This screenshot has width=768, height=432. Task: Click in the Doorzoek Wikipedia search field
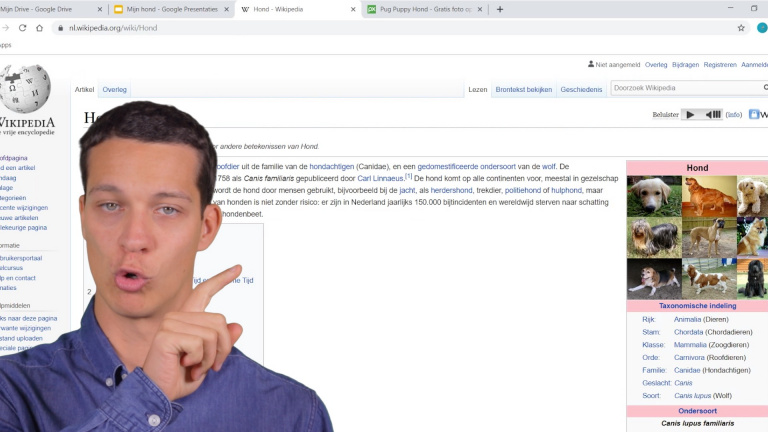pos(680,88)
